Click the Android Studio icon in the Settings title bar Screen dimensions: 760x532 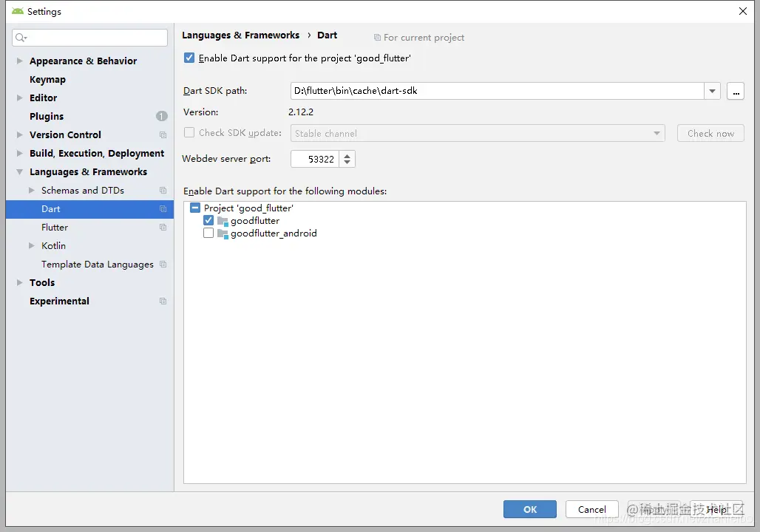point(18,11)
